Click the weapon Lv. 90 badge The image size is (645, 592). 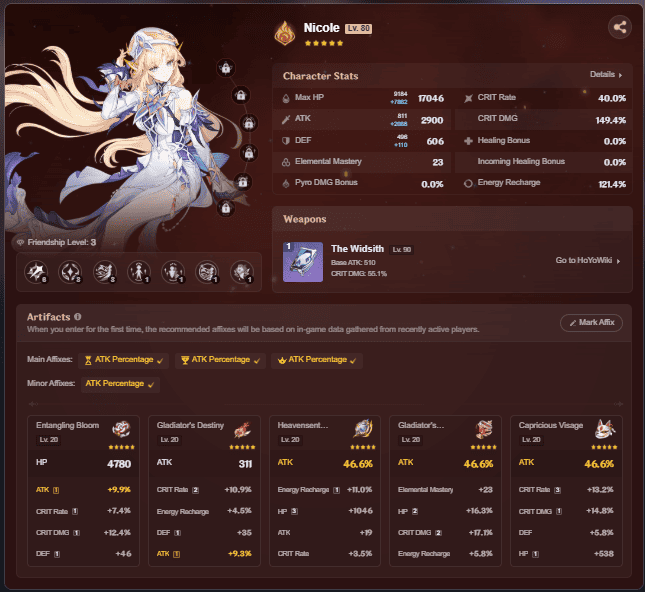pos(401,250)
